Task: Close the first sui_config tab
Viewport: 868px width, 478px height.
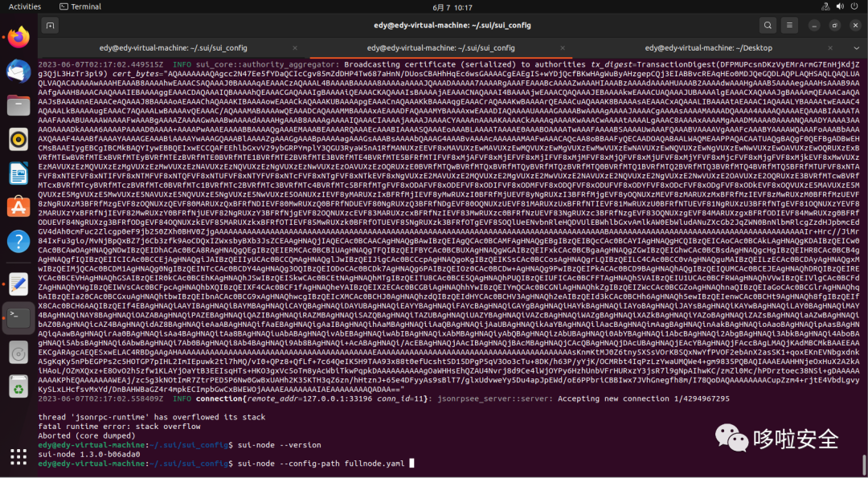Action: point(294,48)
